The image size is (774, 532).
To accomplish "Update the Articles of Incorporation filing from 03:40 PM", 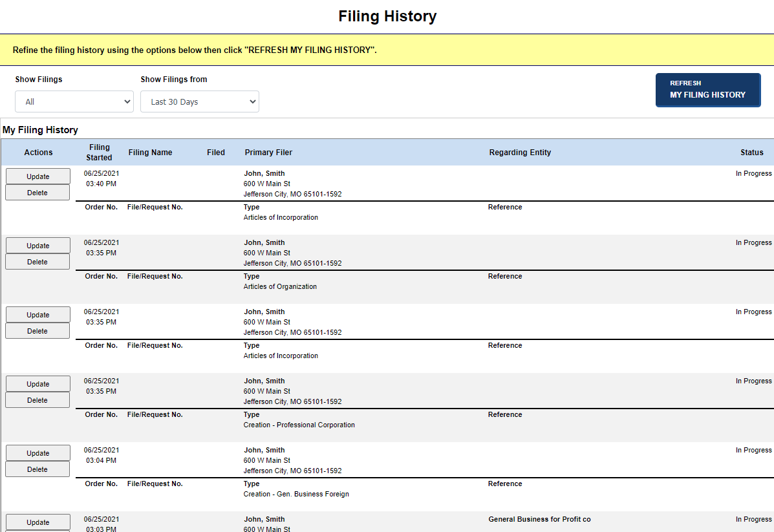I will [x=38, y=176].
